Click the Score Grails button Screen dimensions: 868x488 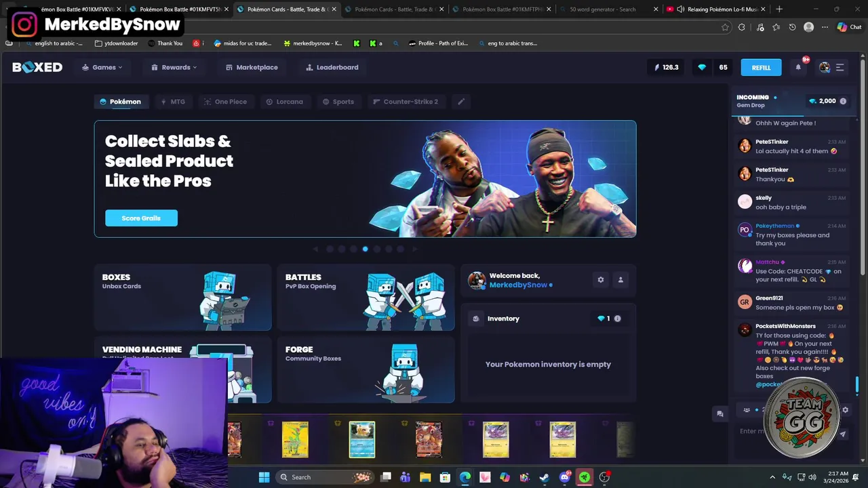click(x=141, y=218)
